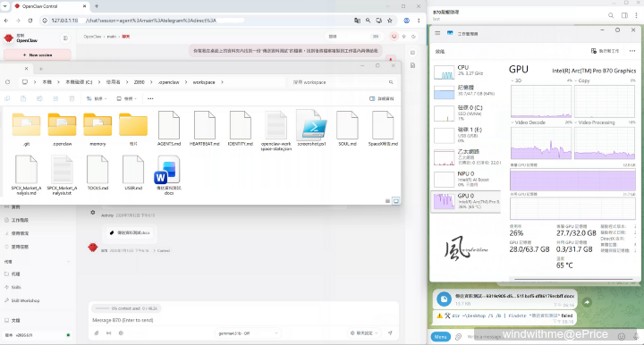
Task: Select the HEARTBEAT.md file
Action: pyautogui.click(x=205, y=130)
